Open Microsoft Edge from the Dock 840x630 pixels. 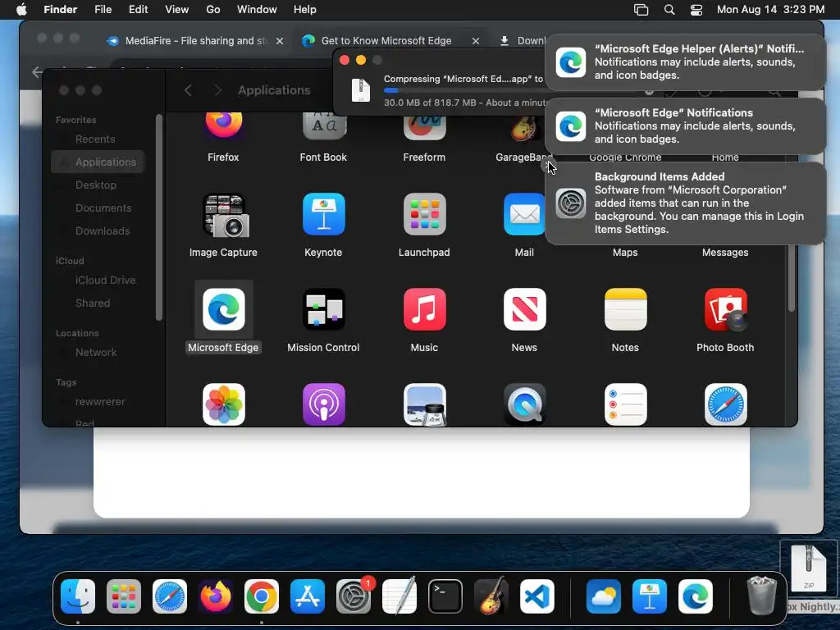pyautogui.click(x=696, y=596)
